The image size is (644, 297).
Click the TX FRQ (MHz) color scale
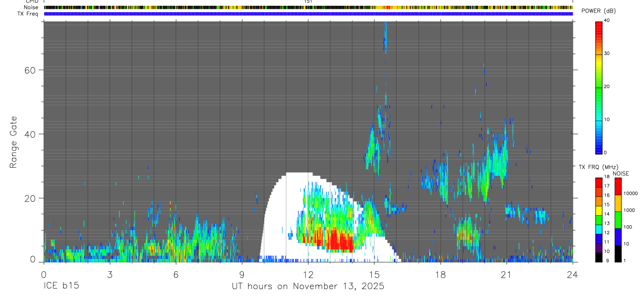pos(599,220)
